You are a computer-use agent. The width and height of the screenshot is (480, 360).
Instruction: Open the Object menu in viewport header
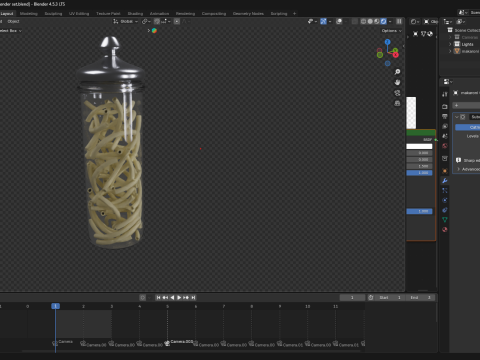tap(13, 21)
